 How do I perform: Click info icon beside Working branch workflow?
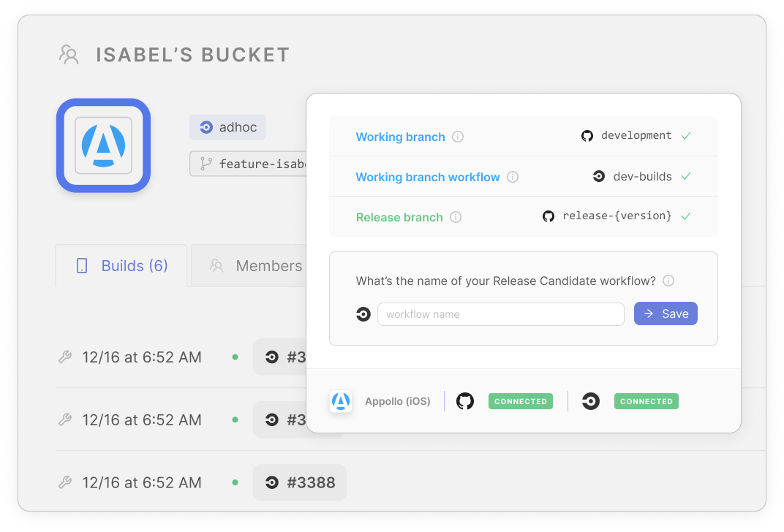513,177
